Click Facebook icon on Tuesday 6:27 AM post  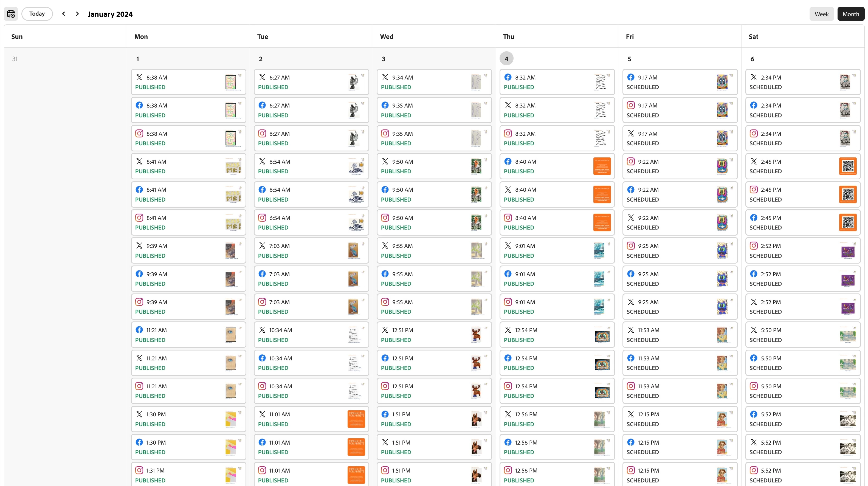(262, 105)
